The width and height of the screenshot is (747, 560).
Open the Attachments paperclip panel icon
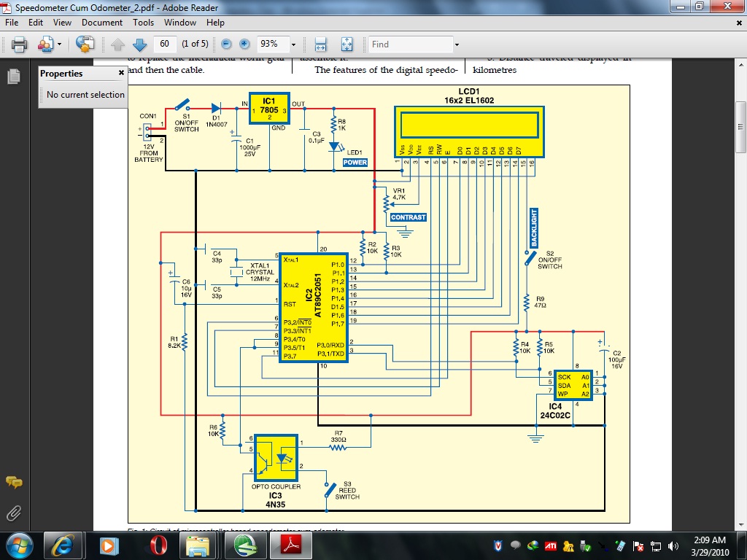(x=14, y=514)
